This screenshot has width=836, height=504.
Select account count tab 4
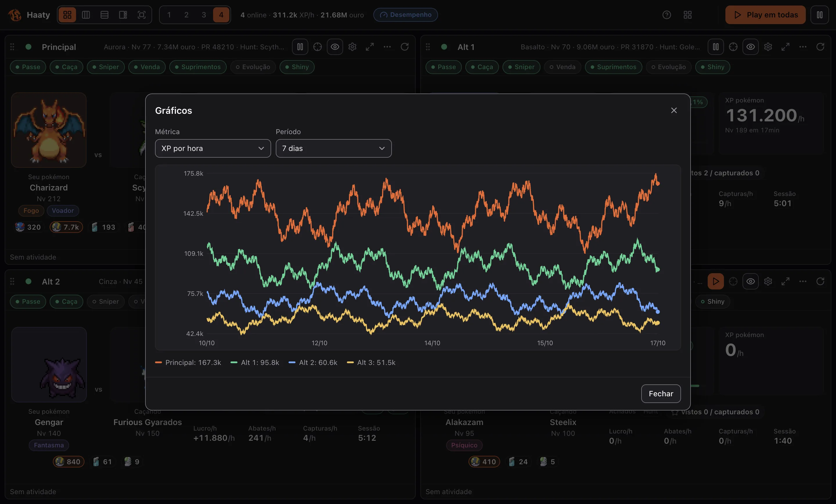point(221,15)
